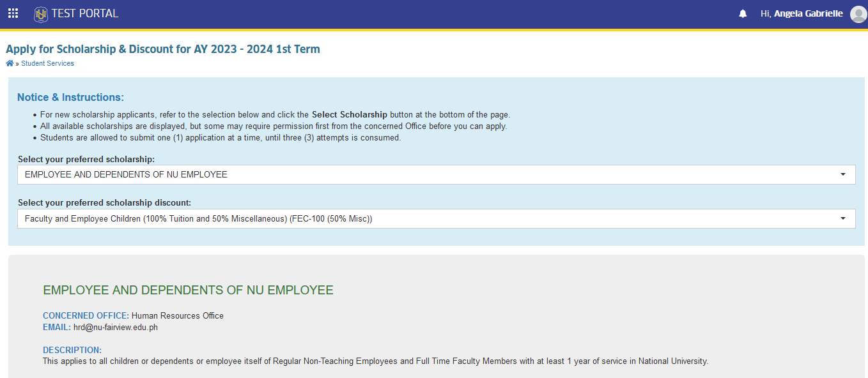Open the Student Services breadcrumb link
Image resolution: width=868 pixels, height=378 pixels.
point(47,63)
